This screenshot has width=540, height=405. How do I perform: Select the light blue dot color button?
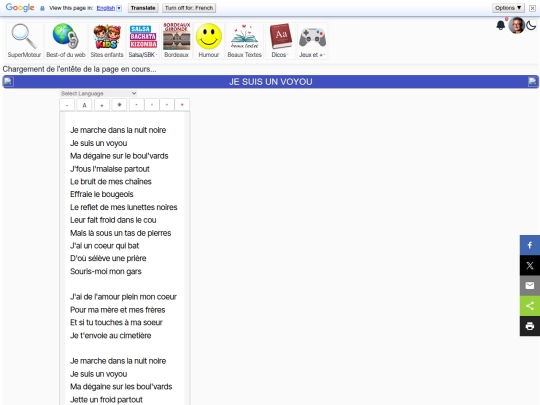(152, 105)
